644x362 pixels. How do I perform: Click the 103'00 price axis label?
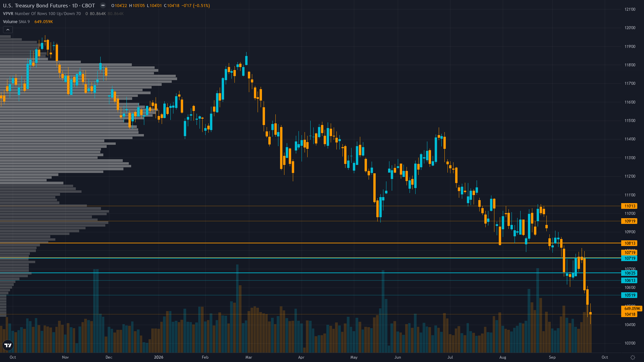(630, 343)
